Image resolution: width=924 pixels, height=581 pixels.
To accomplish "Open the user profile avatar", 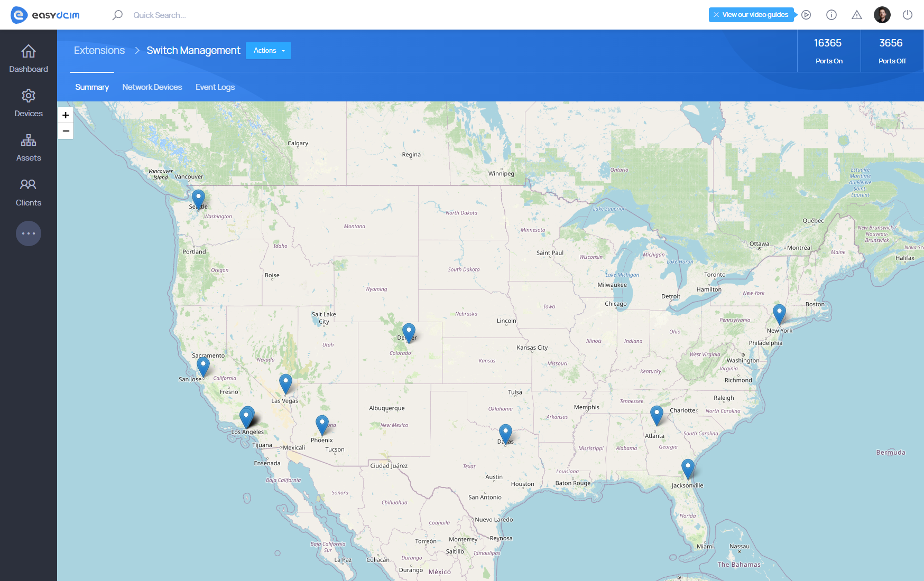I will click(882, 15).
